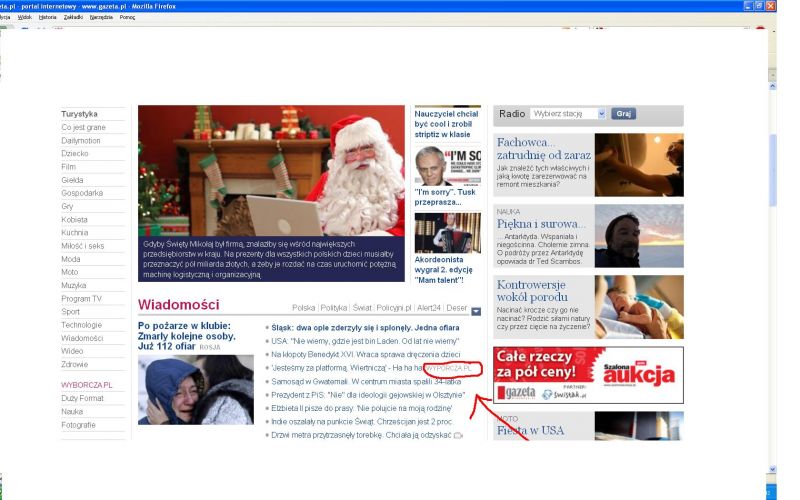This screenshot has height=500, width=800.
Task: Open Dailymotion in the sidebar
Action: (x=81, y=140)
